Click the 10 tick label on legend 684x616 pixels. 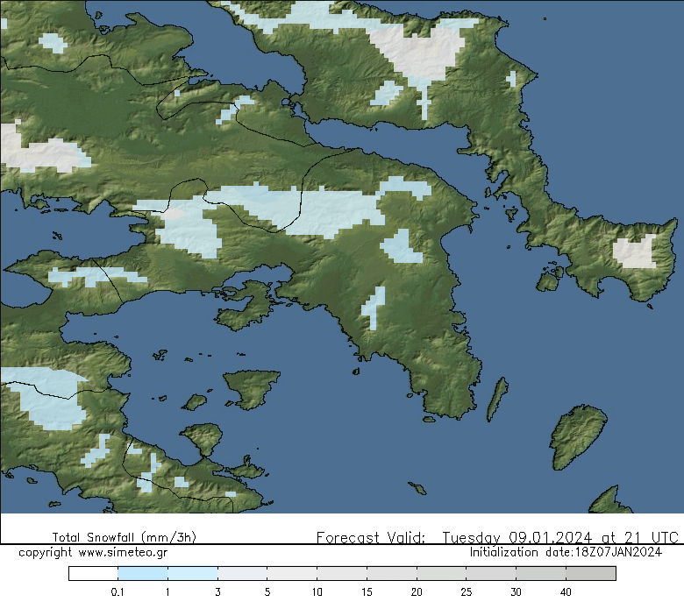pyautogui.click(x=317, y=592)
